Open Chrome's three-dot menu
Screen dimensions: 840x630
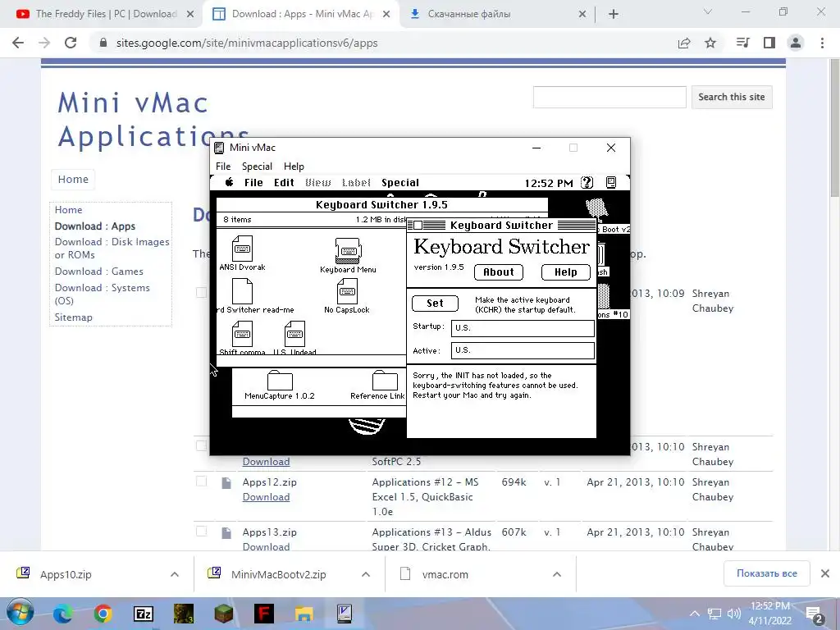coord(822,43)
